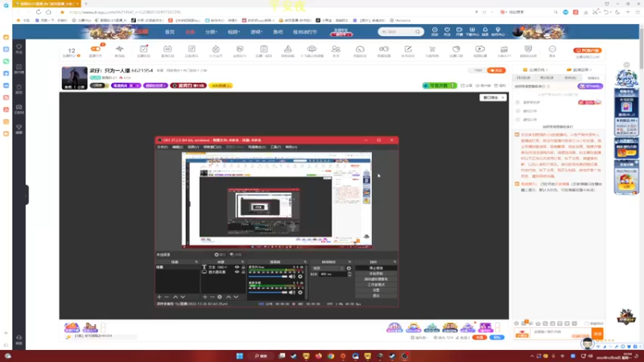
Task: Go to 首页 tab in Douyu navigation
Action: [x=170, y=31]
